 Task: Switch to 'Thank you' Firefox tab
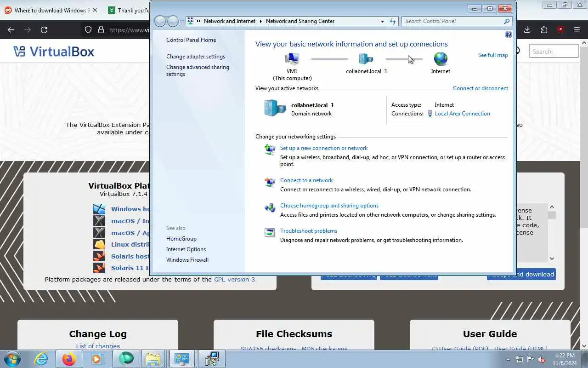pos(129,10)
